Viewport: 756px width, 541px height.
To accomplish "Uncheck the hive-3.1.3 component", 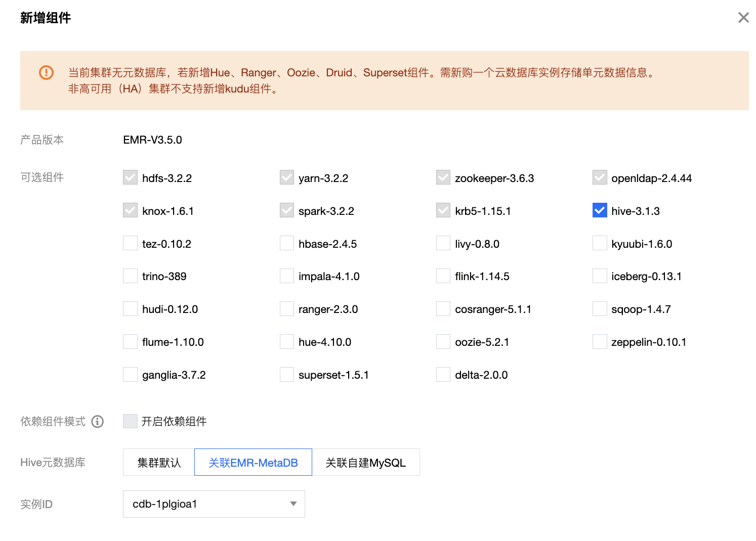I will tap(600, 211).
